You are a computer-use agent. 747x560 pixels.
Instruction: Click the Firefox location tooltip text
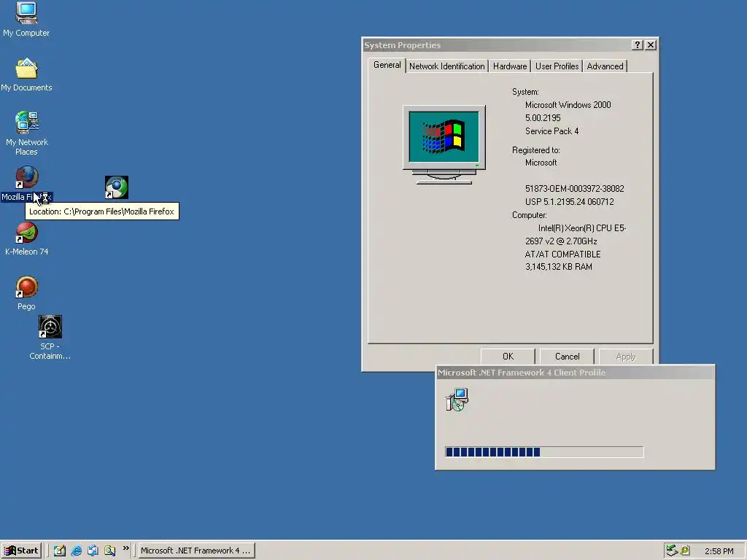[x=102, y=211]
